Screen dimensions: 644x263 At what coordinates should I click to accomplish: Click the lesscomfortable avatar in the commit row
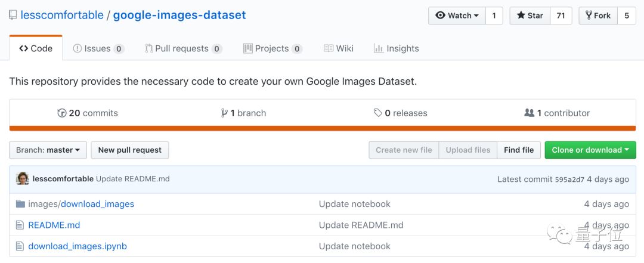click(x=23, y=179)
